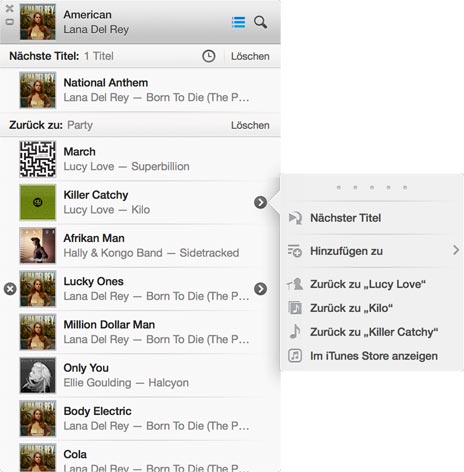The height and width of the screenshot is (472, 464).
Task: Remove Lucky Ones with its X icon
Action: pos(10,289)
